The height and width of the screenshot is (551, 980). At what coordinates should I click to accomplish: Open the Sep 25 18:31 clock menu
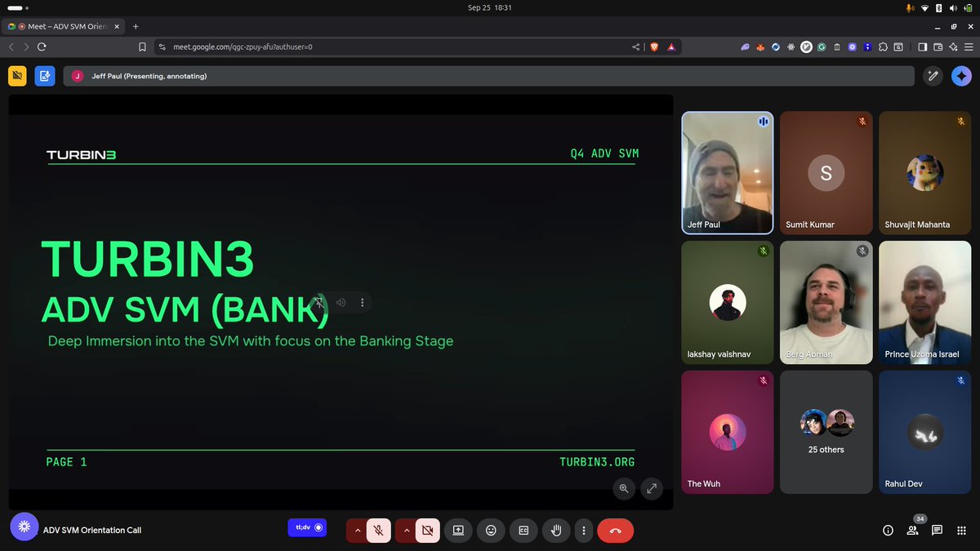pyautogui.click(x=489, y=7)
